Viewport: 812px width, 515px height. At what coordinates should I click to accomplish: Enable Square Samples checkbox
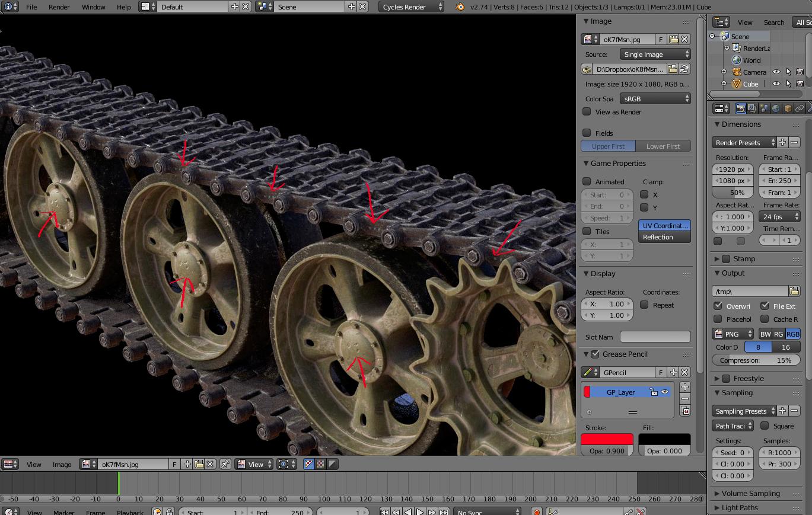point(765,426)
